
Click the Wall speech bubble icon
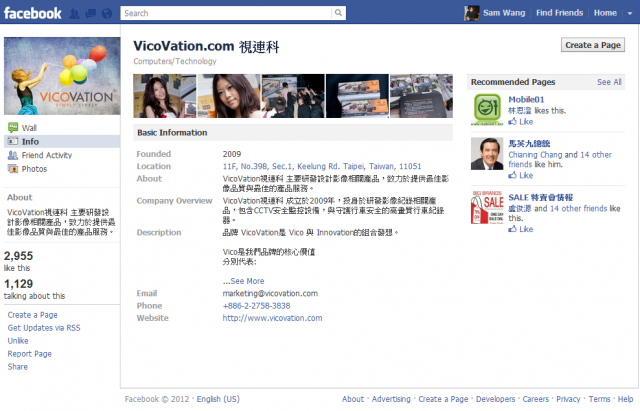pyautogui.click(x=13, y=127)
